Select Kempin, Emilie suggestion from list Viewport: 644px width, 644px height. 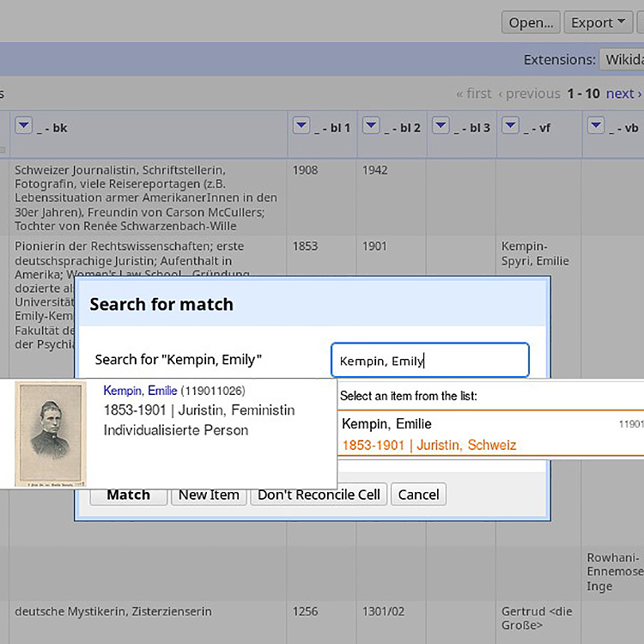click(x=491, y=434)
